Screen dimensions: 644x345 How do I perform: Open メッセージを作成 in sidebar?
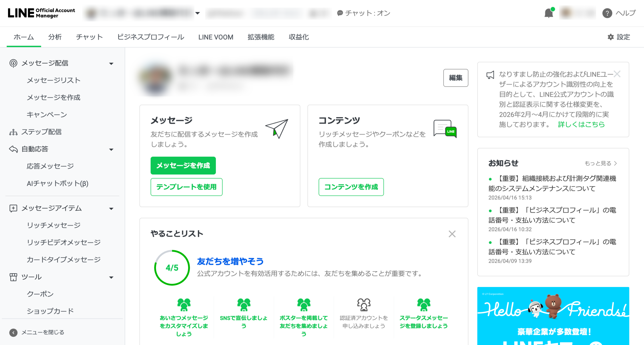[54, 97]
